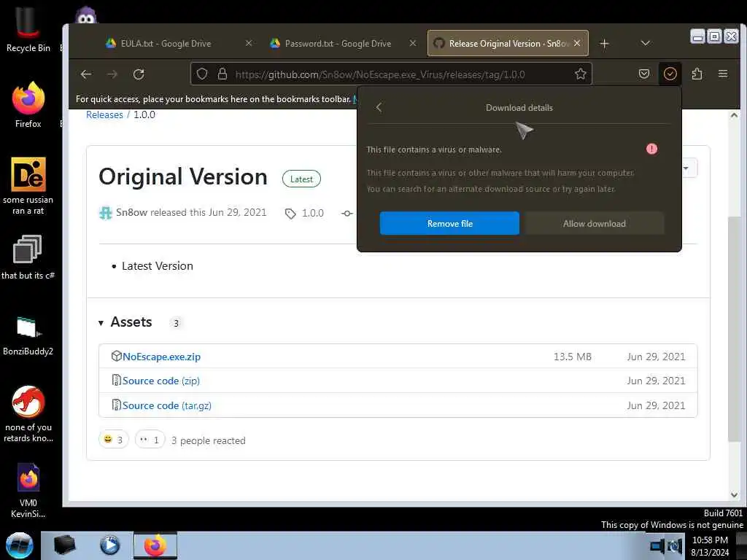Open the Windows Start button
Image resolution: width=747 pixels, height=560 pixels.
[x=20, y=545]
